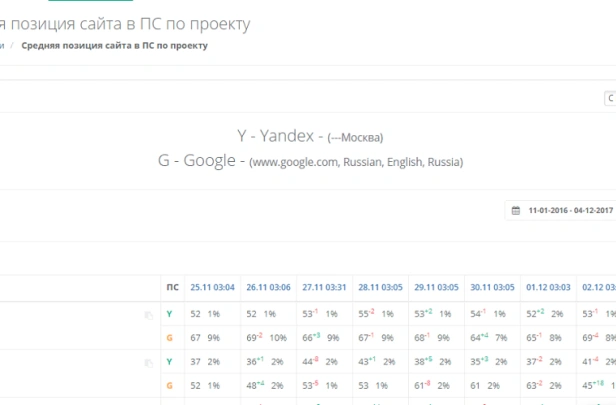Open the 25.11 03:04 column header link
This screenshot has height=405, width=616.
(213, 288)
